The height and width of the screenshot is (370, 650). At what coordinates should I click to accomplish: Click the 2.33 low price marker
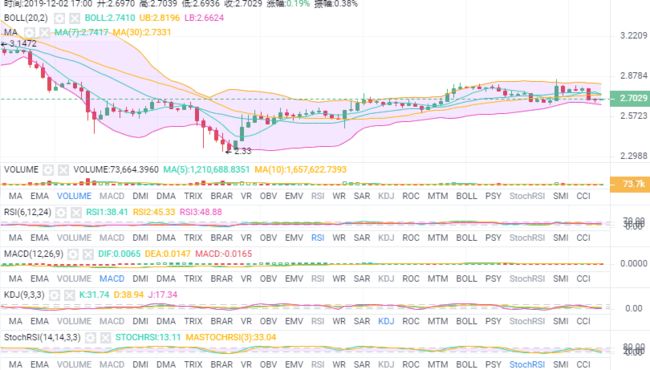239,151
